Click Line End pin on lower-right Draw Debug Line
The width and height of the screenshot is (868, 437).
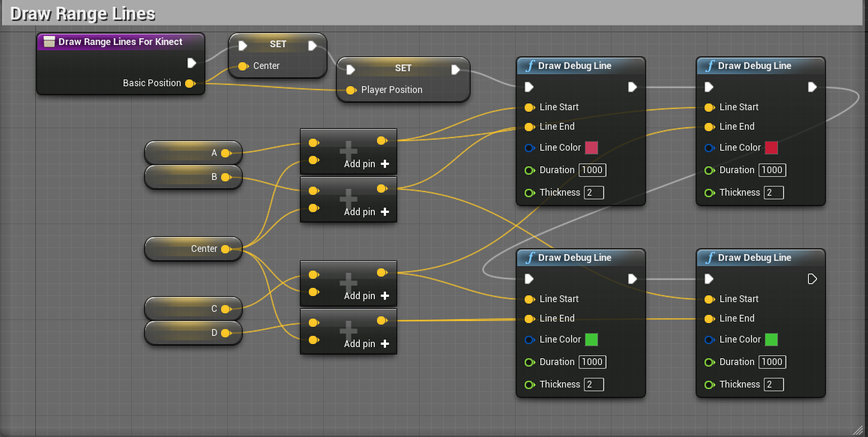(709, 319)
